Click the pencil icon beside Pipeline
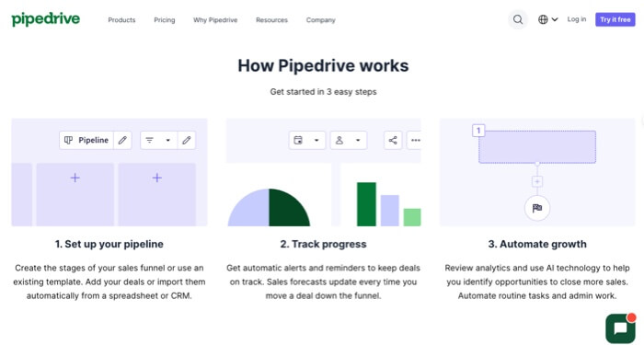Image resolution: width=644 pixels, height=345 pixels. click(122, 140)
